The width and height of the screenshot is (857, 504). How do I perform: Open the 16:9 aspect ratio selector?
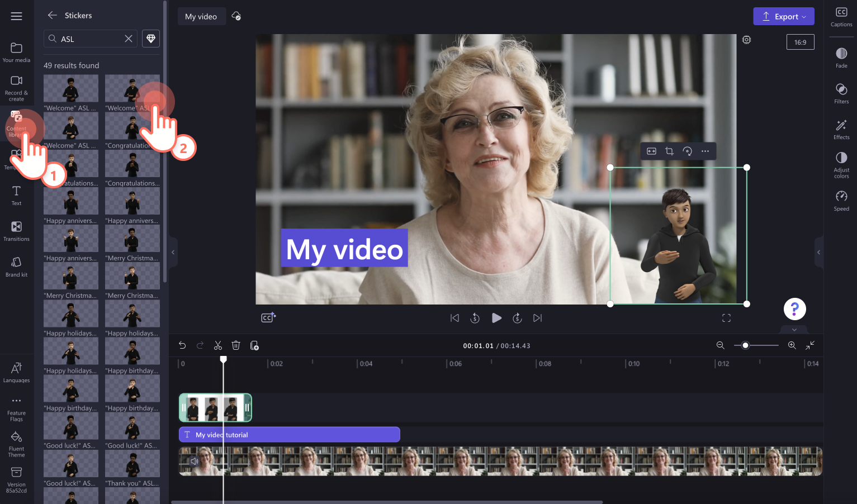[801, 42]
